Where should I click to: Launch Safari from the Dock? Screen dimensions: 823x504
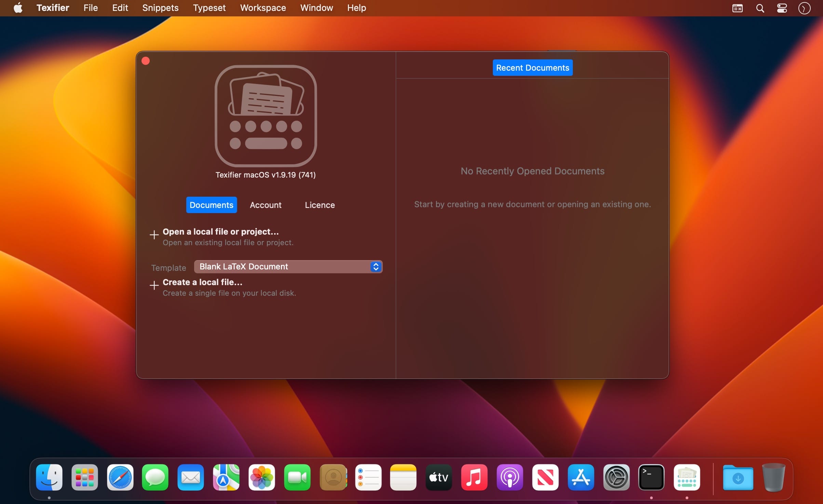[120, 477]
